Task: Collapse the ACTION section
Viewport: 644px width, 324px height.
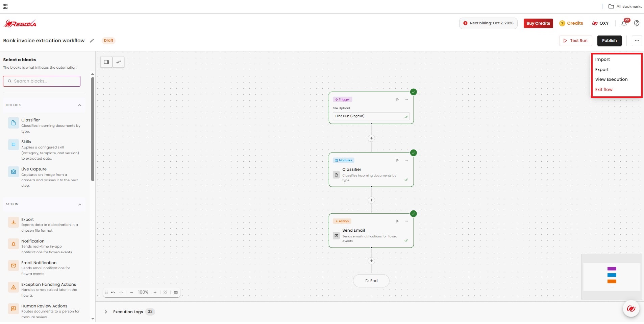Action: [80, 205]
